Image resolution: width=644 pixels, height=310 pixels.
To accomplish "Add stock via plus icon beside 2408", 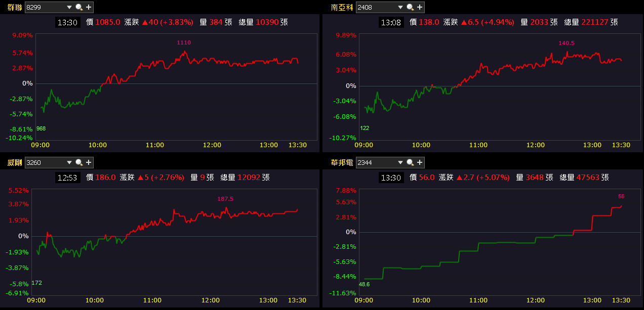I will [420, 7].
